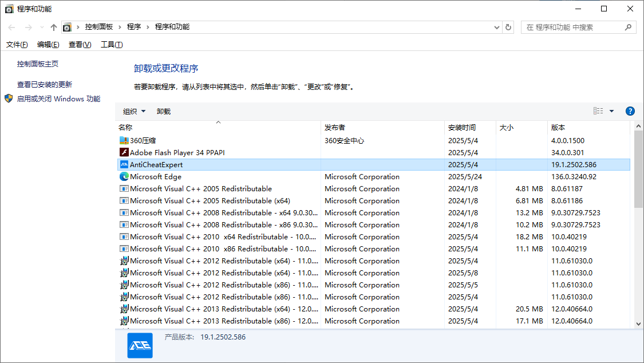Image resolution: width=644 pixels, height=363 pixels.
Task: Open the 工具(T) menu
Action: [x=112, y=44]
